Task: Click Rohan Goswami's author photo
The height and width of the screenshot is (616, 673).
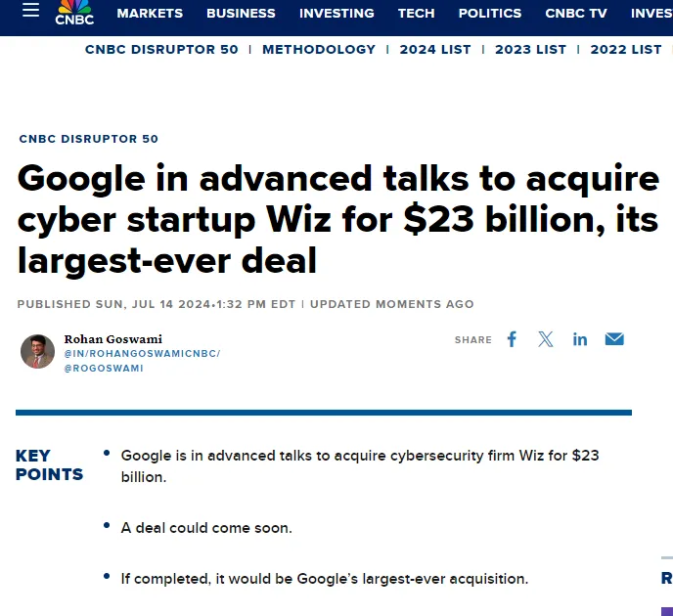Action: click(38, 352)
